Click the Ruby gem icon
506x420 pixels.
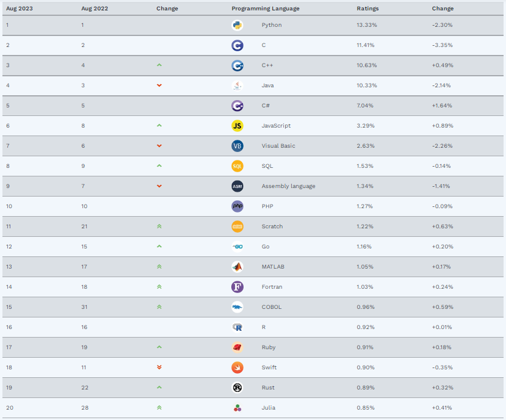click(x=237, y=347)
